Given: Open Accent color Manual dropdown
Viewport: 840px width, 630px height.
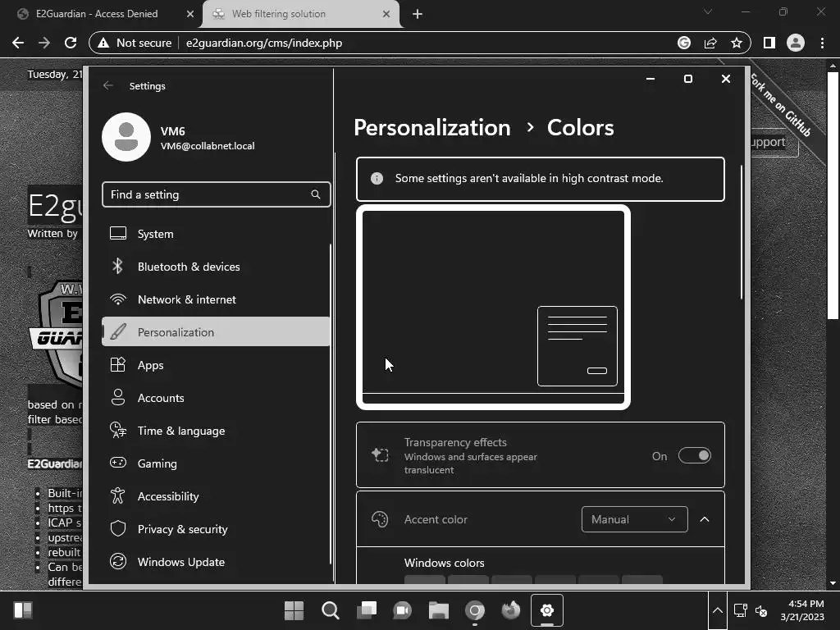Looking at the screenshot, I should [634, 519].
